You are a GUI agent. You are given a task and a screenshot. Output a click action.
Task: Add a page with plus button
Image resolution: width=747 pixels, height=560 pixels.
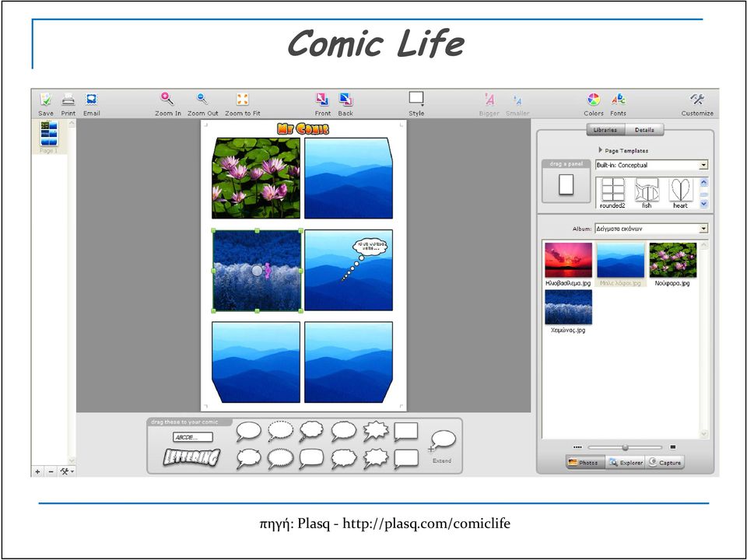37,471
